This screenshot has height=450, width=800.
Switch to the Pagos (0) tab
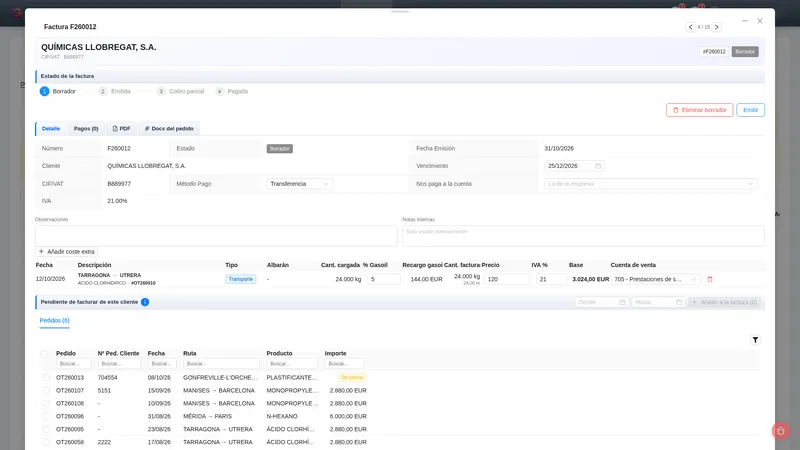point(86,129)
